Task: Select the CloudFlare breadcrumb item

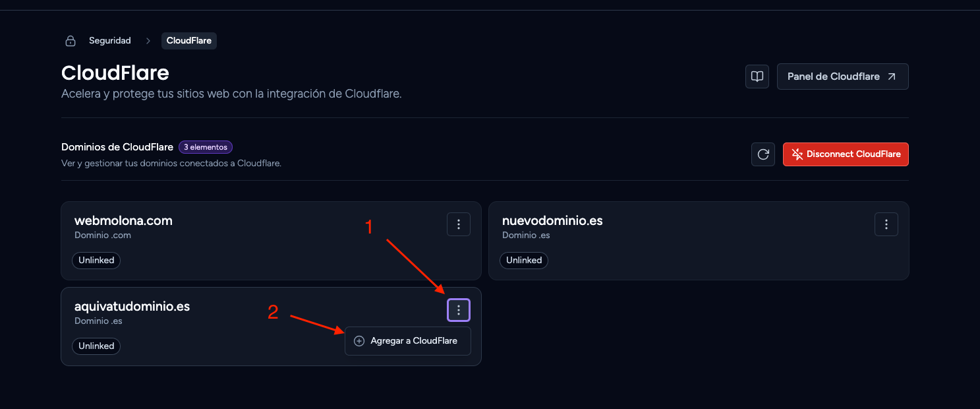Action: pyautogui.click(x=189, y=41)
